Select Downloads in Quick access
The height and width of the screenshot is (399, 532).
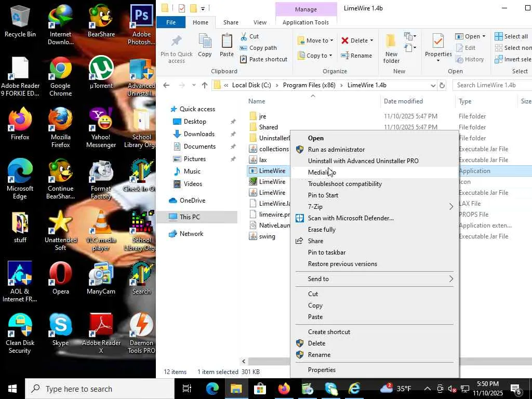coord(199,134)
